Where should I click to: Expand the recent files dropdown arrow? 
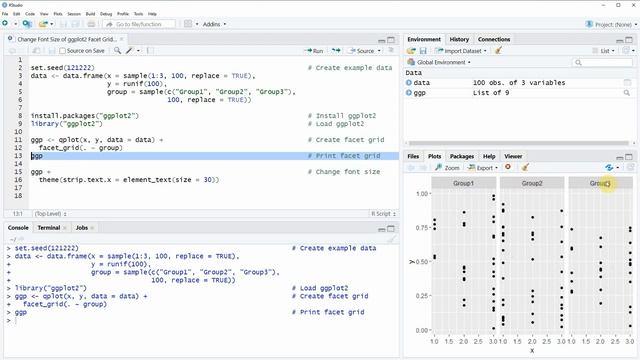pyautogui.click(x=51, y=24)
